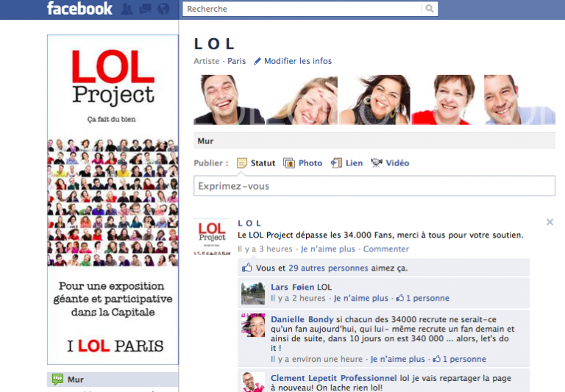Unlike the LOL Project post via Je n'aime plus
This screenshot has height=392, width=565.
pyautogui.click(x=327, y=249)
